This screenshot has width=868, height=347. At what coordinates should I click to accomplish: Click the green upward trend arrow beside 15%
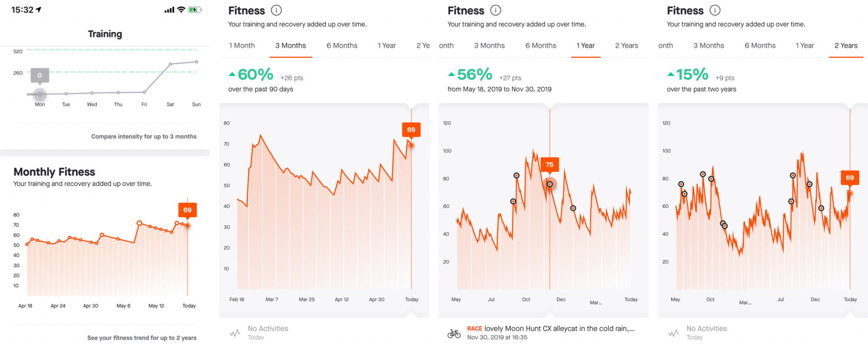670,74
